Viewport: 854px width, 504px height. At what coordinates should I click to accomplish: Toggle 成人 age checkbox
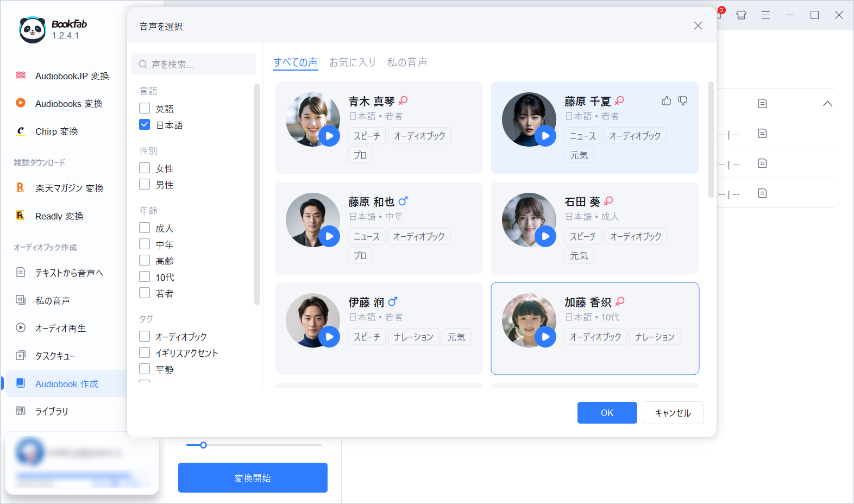[145, 228]
